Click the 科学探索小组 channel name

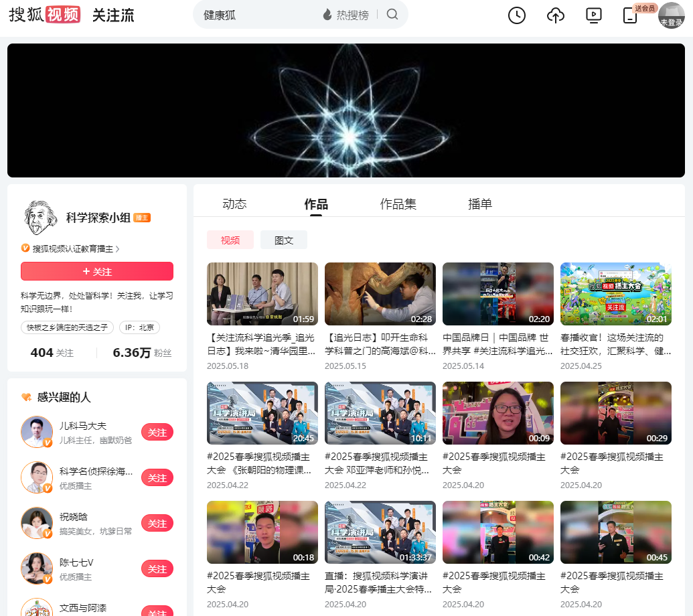[x=98, y=218]
